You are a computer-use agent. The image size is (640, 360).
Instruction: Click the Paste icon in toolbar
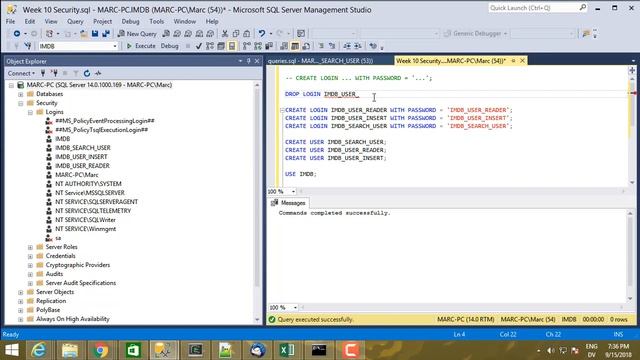[247, 33]
